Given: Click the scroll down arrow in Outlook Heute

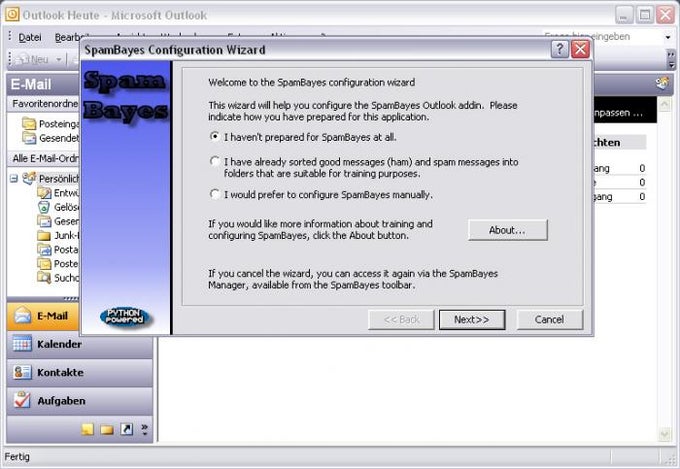Looking at the screenshot, I should point(664,434).
